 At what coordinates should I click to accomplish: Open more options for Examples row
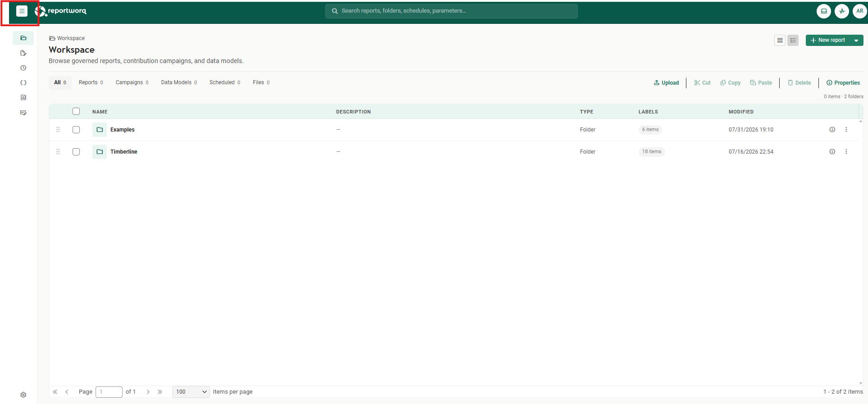click(x=846, y=130)
